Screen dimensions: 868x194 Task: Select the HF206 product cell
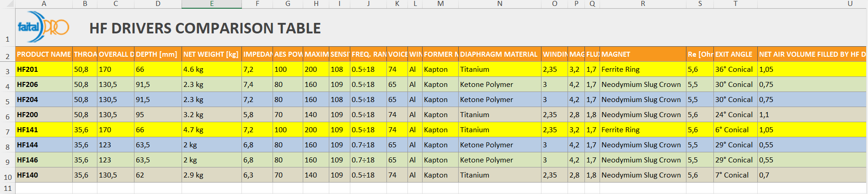(x=44, y=85)
